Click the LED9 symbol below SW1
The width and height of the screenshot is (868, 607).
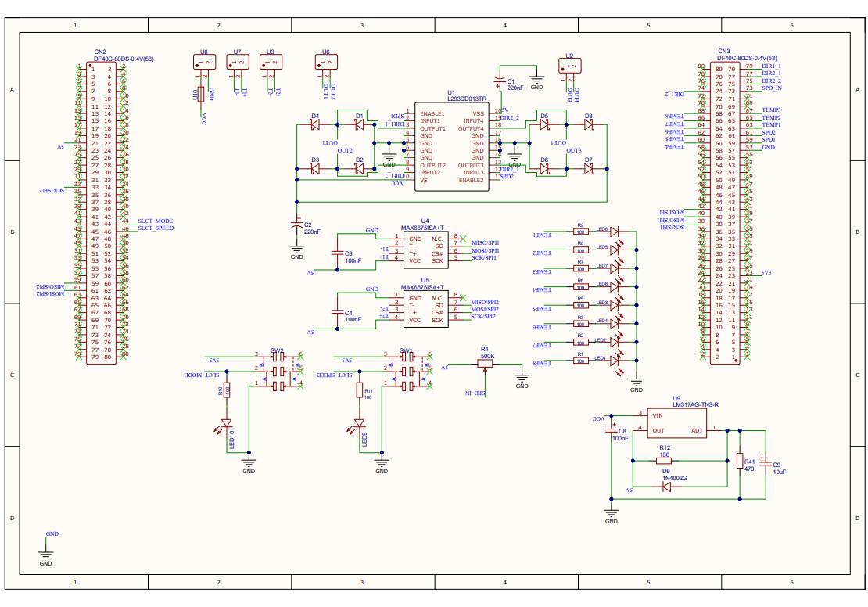(360, 422)
